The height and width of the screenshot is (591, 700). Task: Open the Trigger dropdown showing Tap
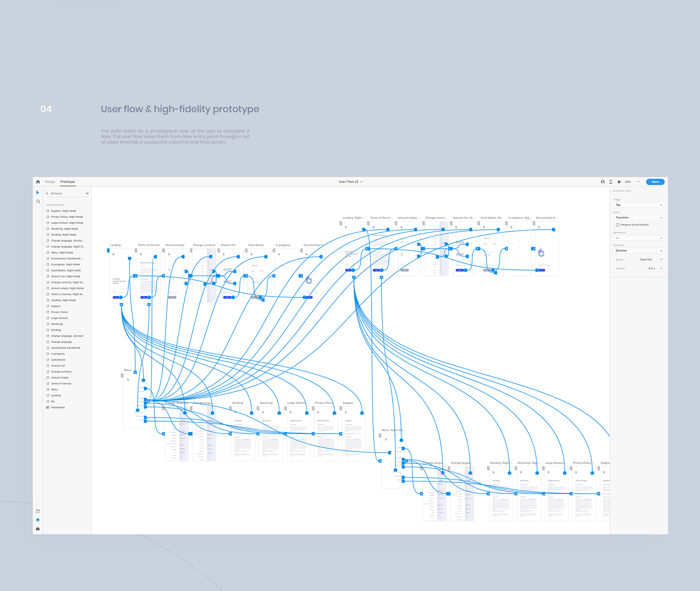coord(639,205)
